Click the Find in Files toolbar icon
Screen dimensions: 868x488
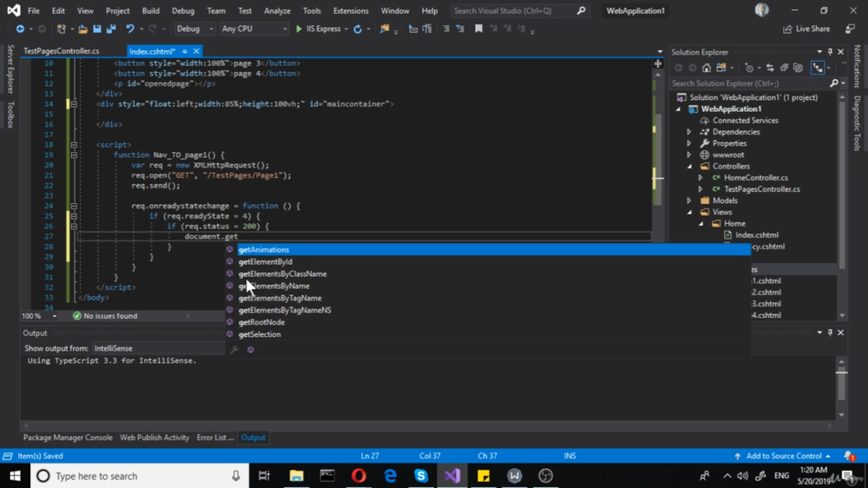(x=384, y=29)
